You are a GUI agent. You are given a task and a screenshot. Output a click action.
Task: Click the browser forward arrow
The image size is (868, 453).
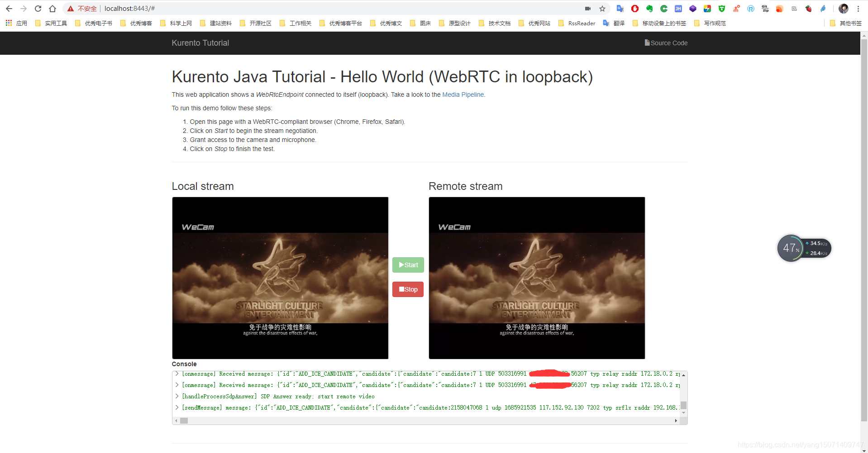(24, 9)
